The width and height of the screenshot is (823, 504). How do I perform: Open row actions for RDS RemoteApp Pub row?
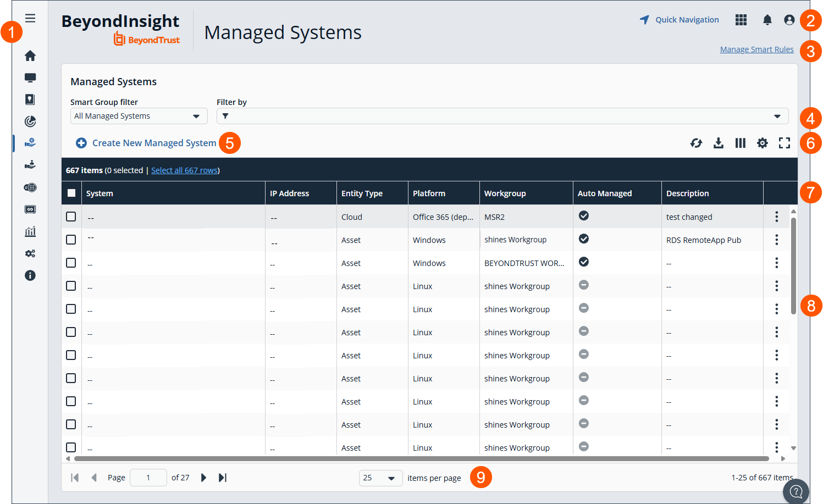click(x=777, y=240)
